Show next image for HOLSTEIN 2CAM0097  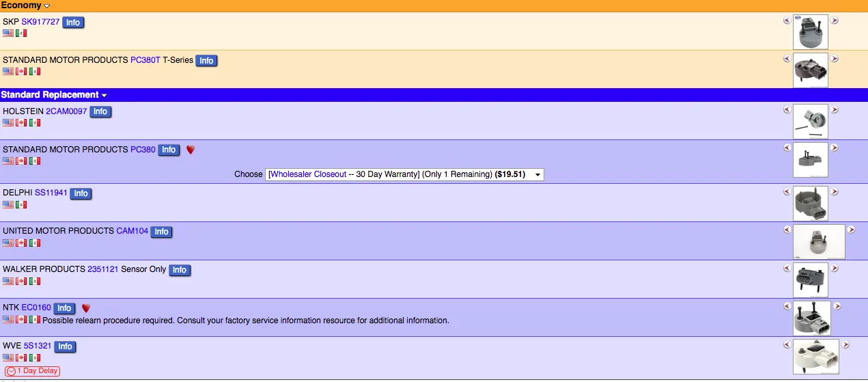[x=835, y=109]
